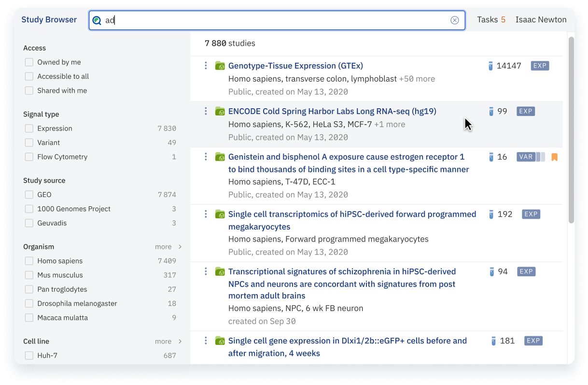This screenshot has width=588, height=385.
Task: Click the vertical scrollbar of the results list
Action: point(571,130)
